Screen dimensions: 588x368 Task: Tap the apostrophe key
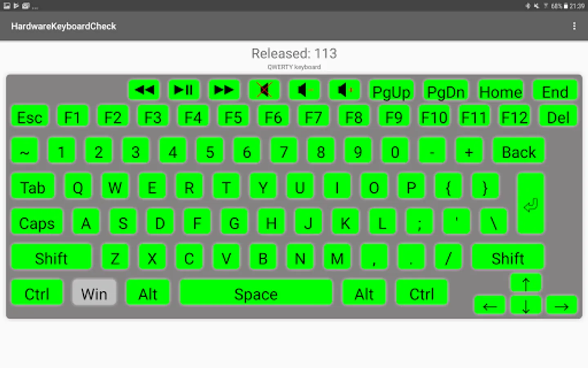456,222
